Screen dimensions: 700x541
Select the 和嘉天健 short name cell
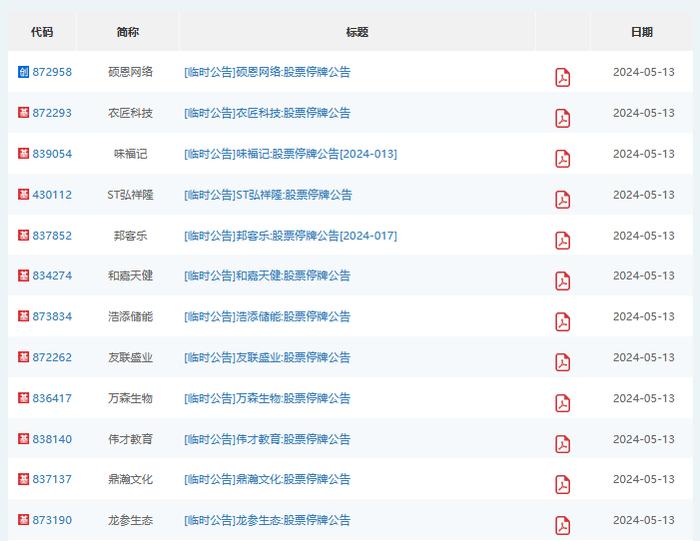coord(130,275)
